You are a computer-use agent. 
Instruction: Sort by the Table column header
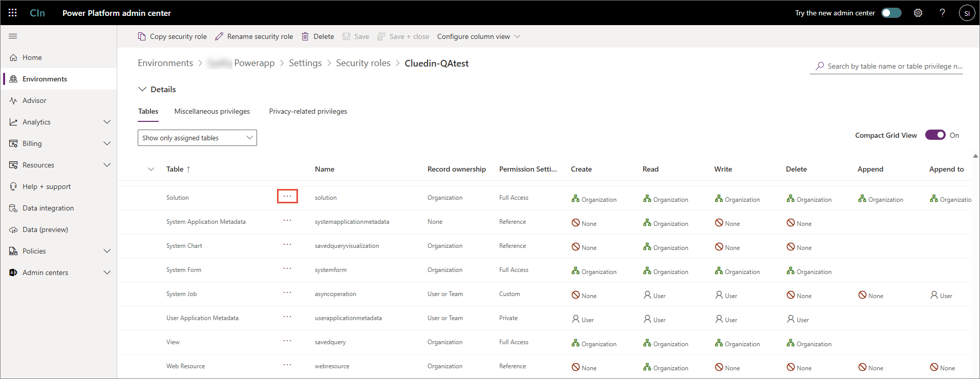click(x=178, y=169)
